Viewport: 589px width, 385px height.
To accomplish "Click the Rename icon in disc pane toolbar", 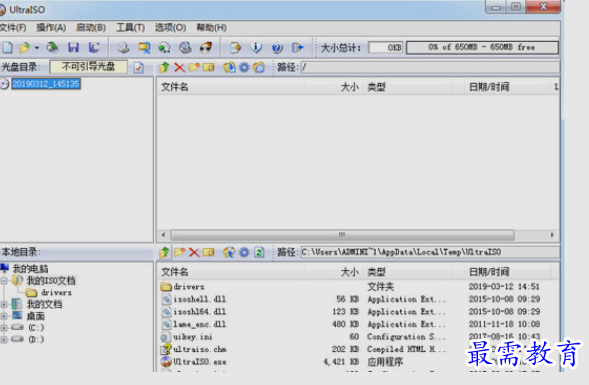I will click(208, 67).
